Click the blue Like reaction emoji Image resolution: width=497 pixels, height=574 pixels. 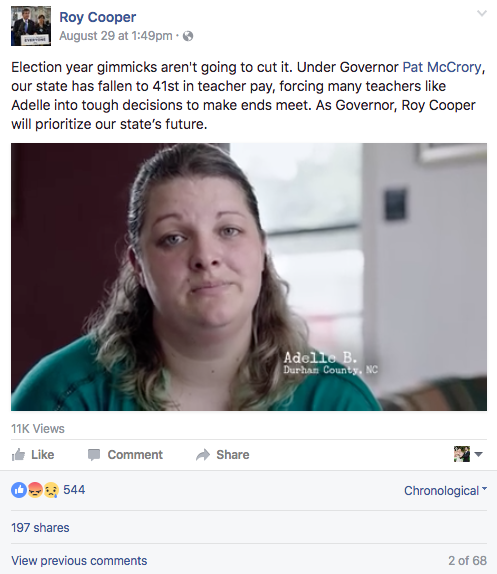click(19, 490)
